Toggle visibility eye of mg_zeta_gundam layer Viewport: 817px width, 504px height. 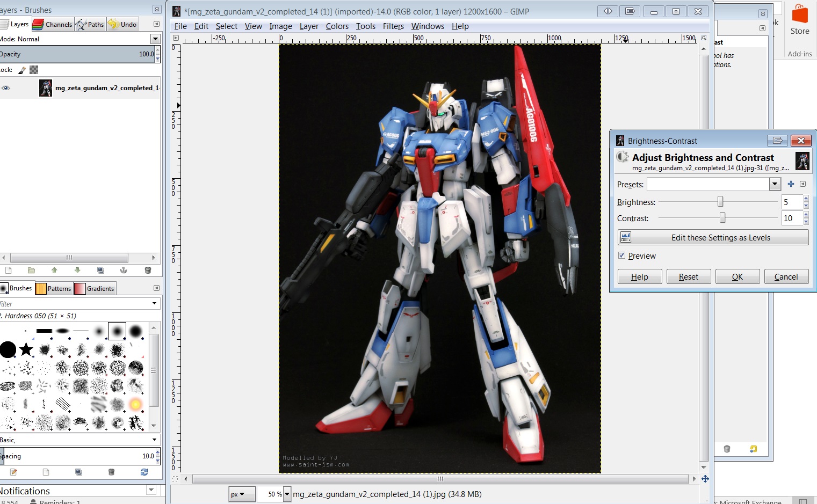pos(6,88)
